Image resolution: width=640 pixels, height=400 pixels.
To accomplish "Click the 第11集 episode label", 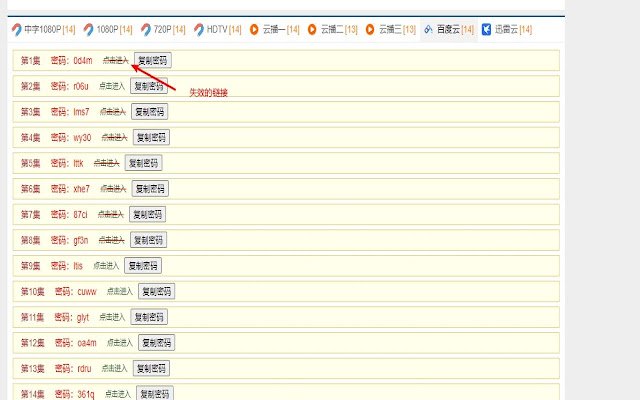I will (x=32, y=317).
